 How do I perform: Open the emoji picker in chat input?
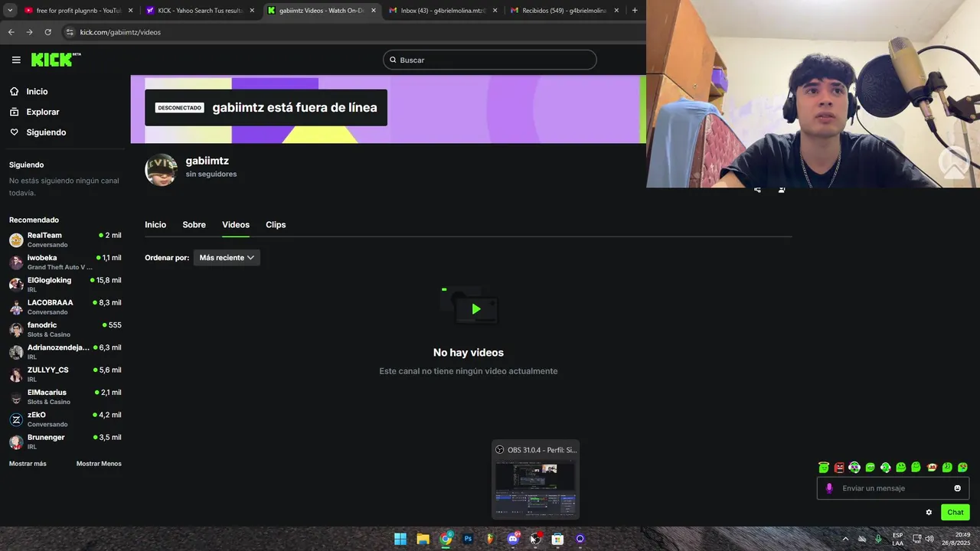click(957, 488)
